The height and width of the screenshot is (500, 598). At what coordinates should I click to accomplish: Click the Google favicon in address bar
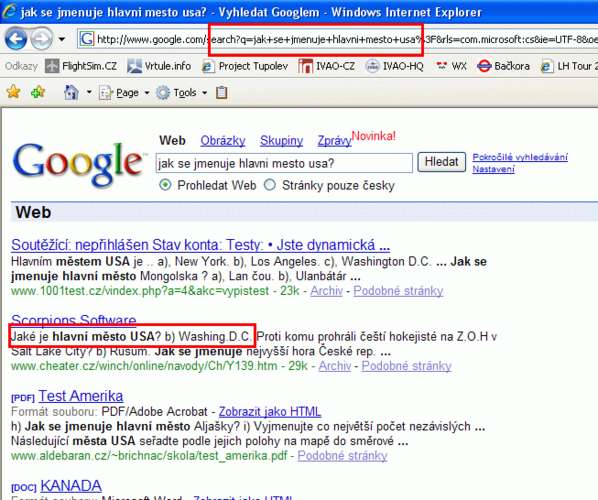(87, 39)
